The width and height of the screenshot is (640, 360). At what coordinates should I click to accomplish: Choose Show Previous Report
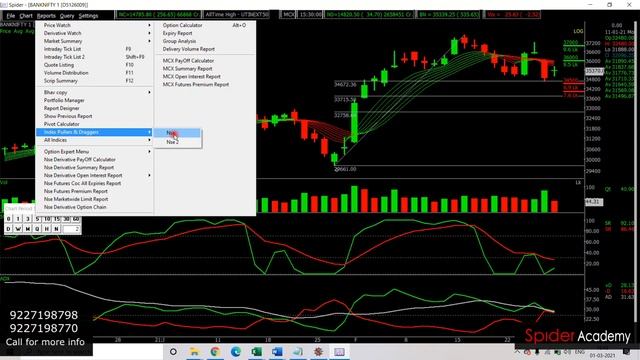click(x=94, y=116)
